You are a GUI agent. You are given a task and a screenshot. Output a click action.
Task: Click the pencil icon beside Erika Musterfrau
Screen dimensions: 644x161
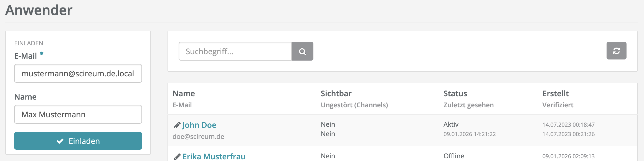pos(177,157)
